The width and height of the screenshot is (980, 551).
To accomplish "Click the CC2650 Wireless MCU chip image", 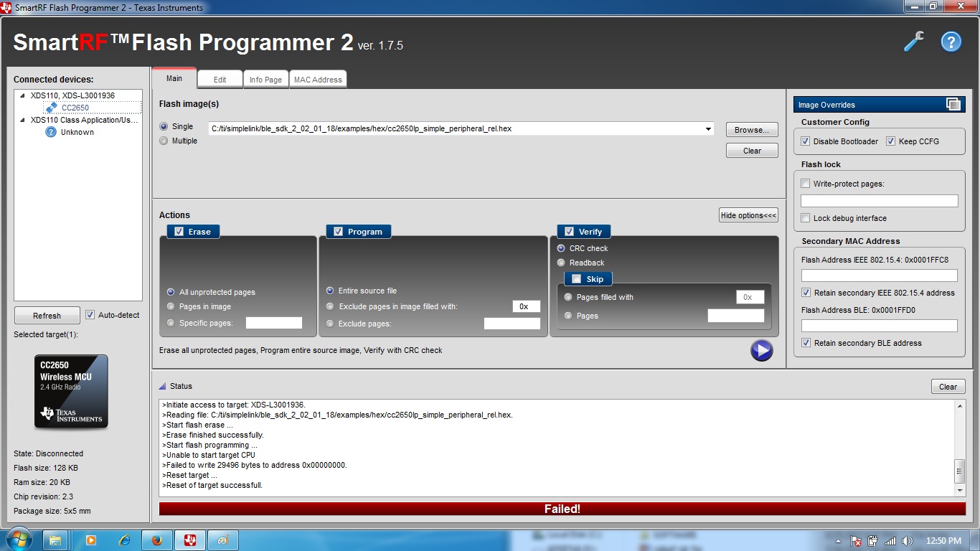I will 71,392.
